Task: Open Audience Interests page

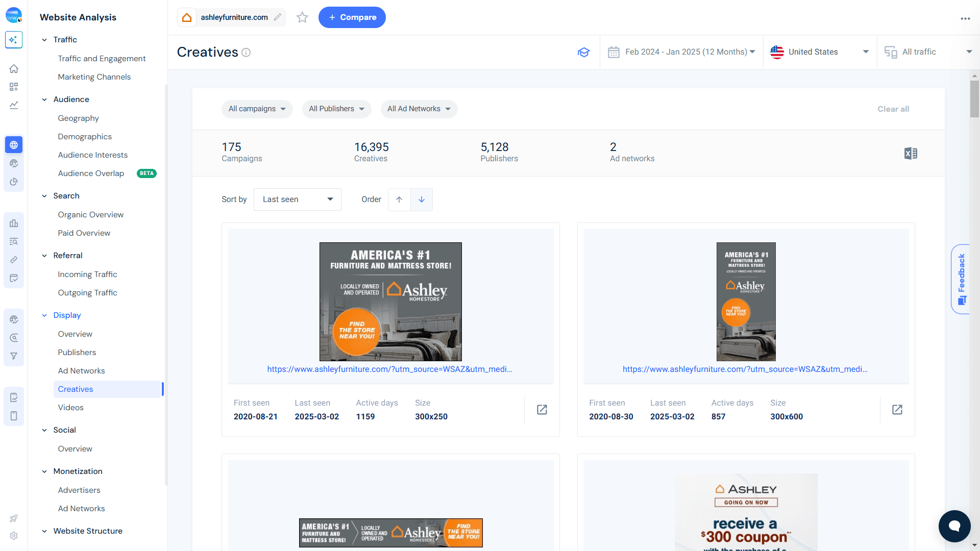Action: [x=93, y=155]
